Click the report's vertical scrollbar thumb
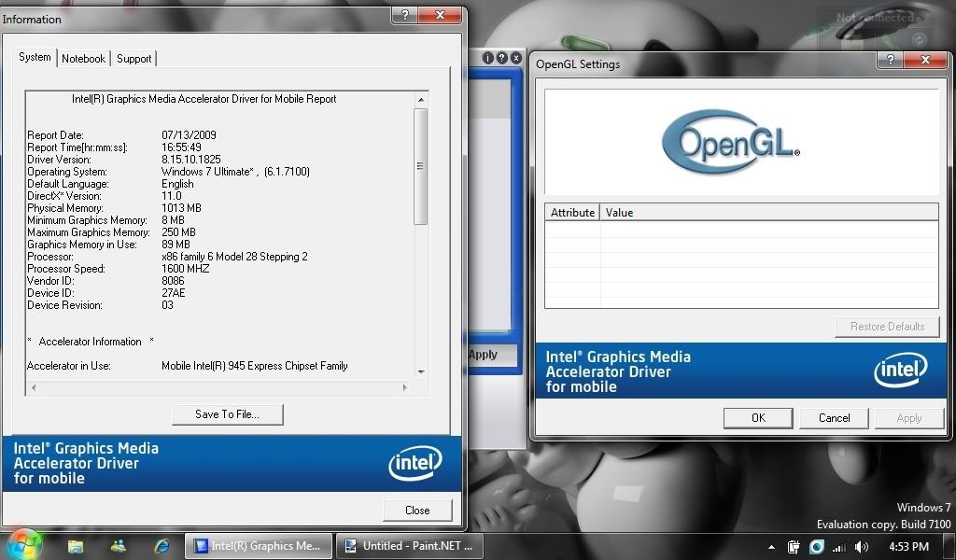The width and height of the screenshot is (956, 560). 421,166
